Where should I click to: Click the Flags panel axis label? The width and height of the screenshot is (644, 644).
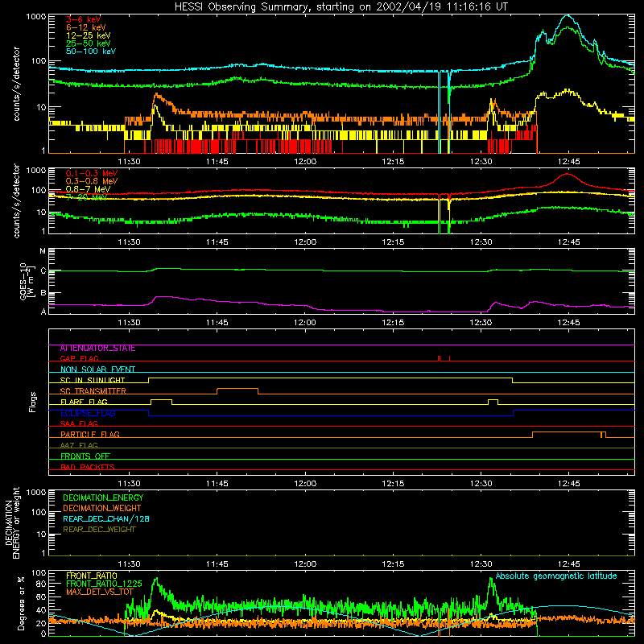(32, 402)
